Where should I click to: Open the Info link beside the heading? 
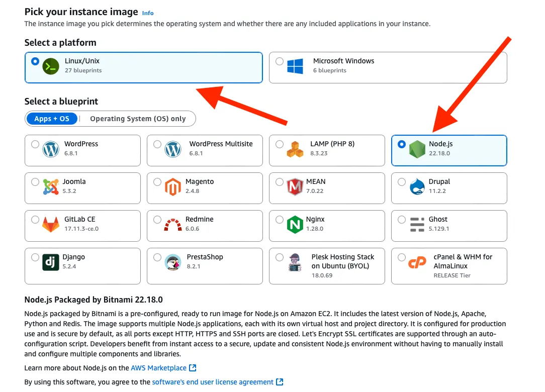148,13
